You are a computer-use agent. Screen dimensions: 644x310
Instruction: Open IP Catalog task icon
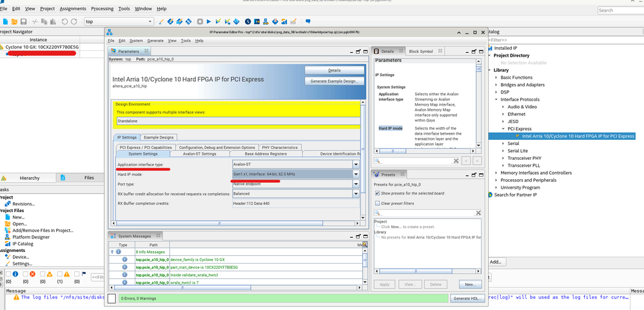8,244
